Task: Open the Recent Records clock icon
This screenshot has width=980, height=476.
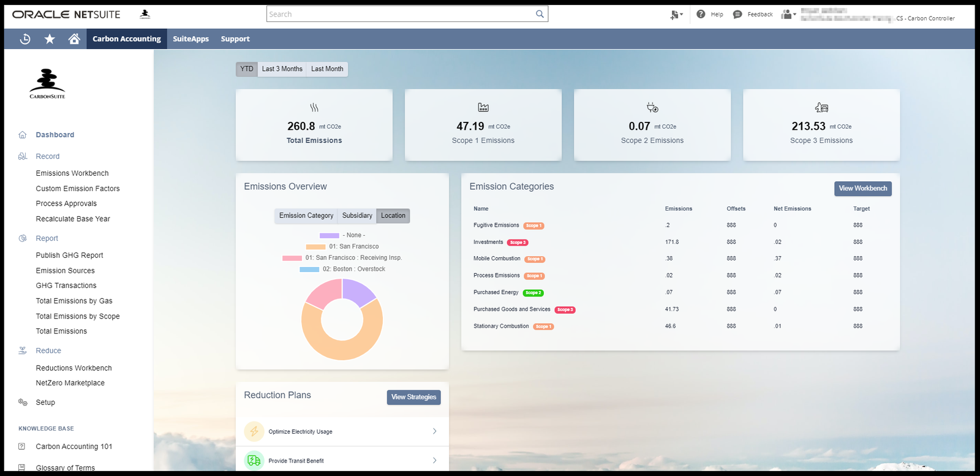Action: pos(25,39)
